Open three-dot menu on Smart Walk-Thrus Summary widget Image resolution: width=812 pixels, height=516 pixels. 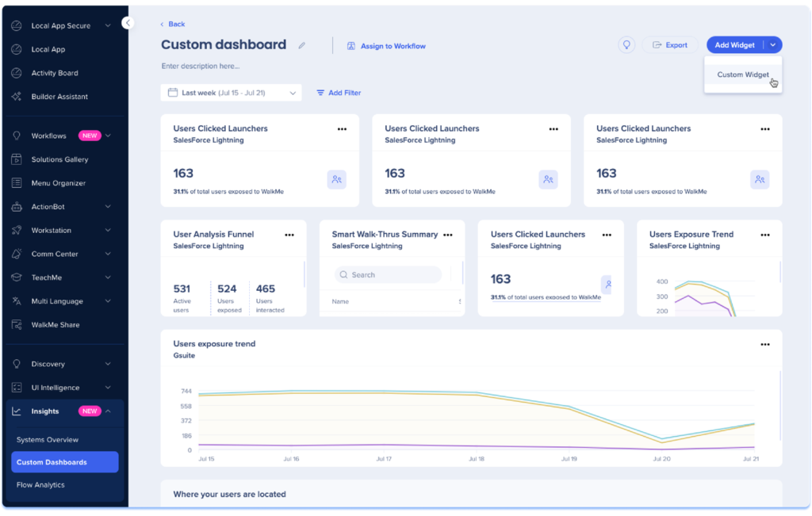448,235
